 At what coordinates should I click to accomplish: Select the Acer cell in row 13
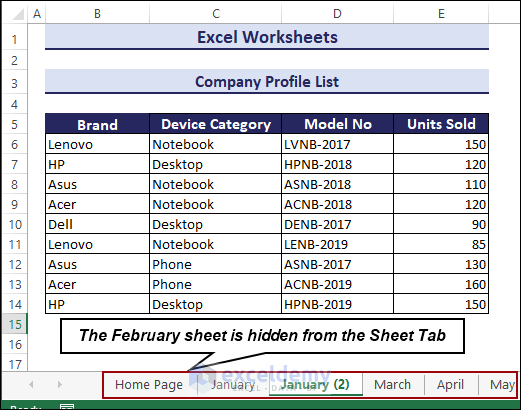97,284
